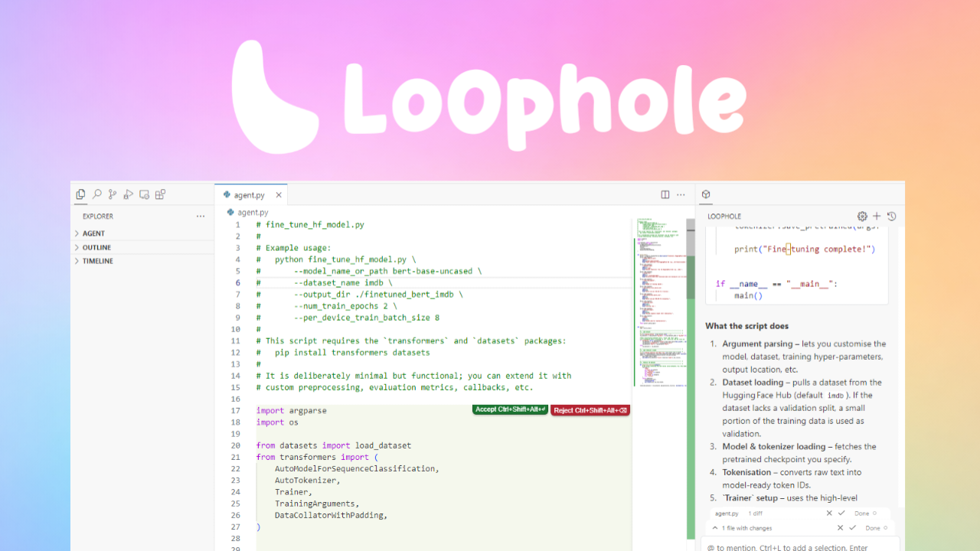Image resolution: width=980 pixels, height=551 pixels.
Task: Click the EXPLORER panel title
Action: pyautogui.click(x=98, y=217)
